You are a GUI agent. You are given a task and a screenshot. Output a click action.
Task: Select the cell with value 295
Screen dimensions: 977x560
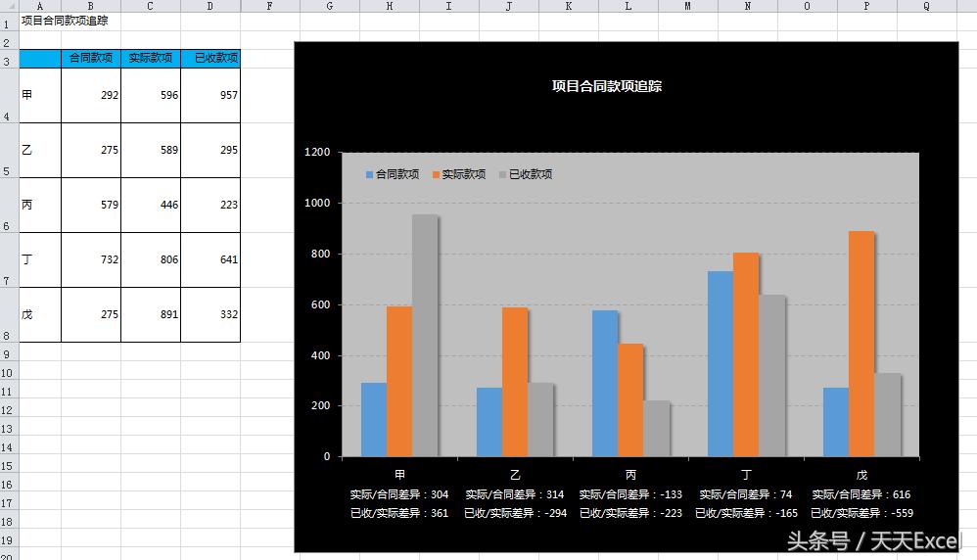(210, 150)
